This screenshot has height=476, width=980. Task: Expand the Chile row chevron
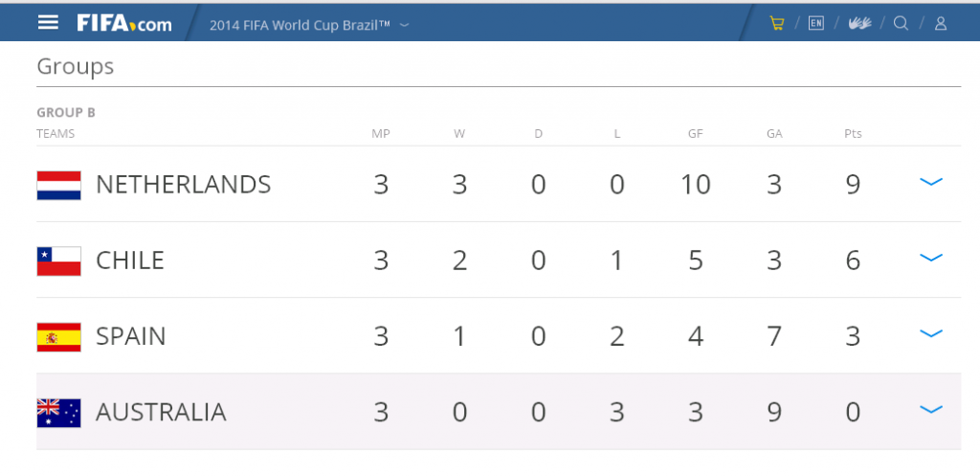pos(930,258)
